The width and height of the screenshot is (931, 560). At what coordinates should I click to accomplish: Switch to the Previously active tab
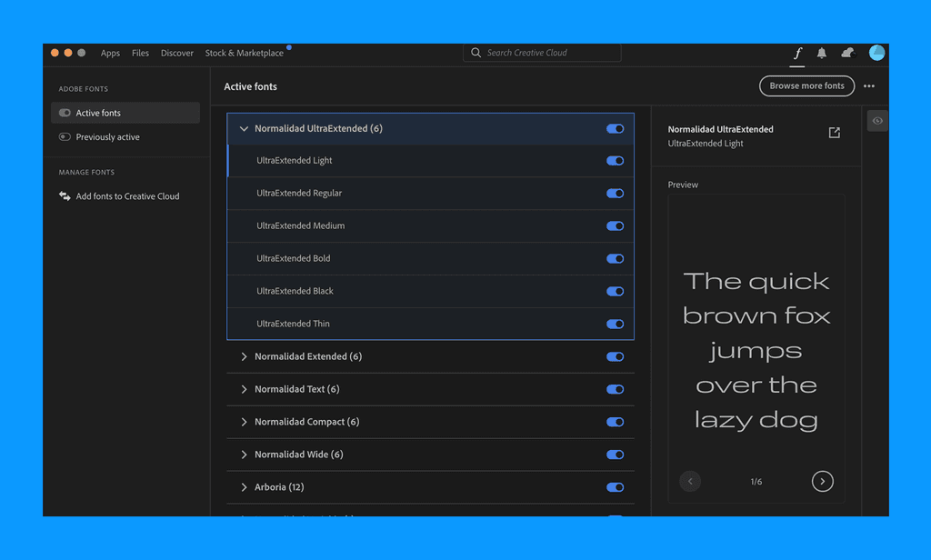(x=106, y=136)
